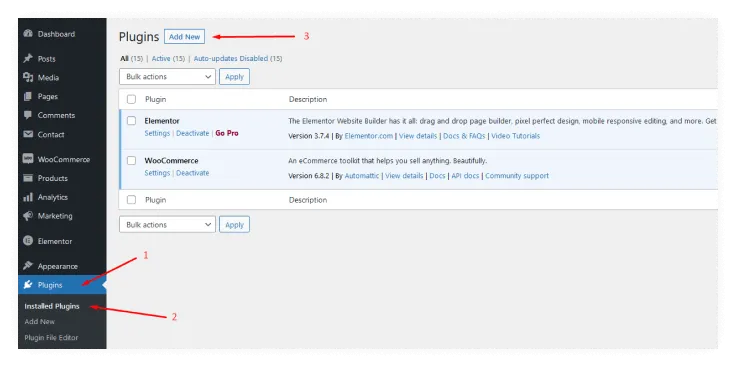Click the Posts pushpin icon

click(28, 59)
